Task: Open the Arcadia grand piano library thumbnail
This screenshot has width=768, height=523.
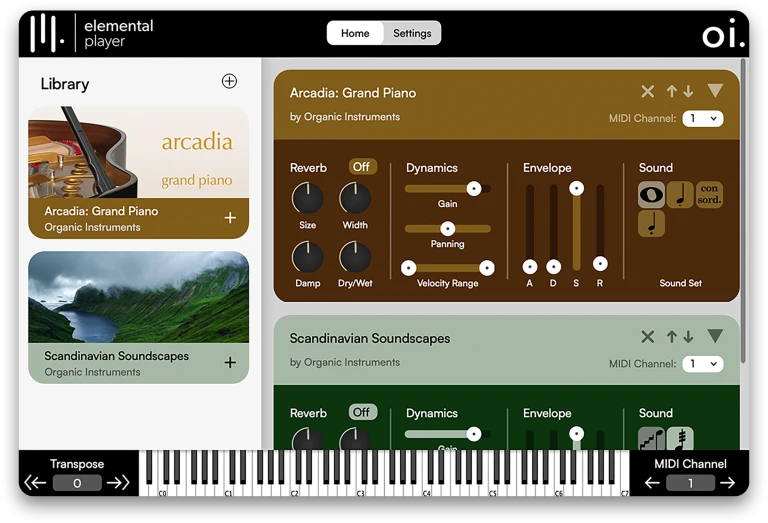Action: 139,152
